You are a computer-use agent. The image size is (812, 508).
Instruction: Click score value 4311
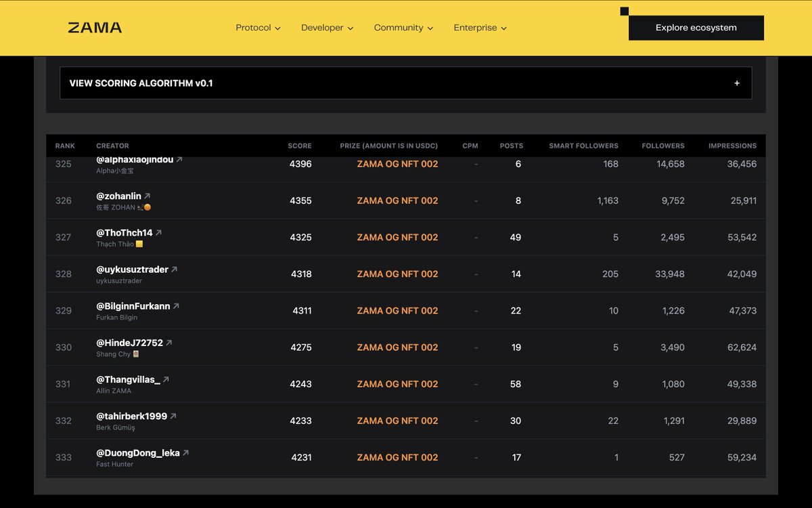click(302, 310)
